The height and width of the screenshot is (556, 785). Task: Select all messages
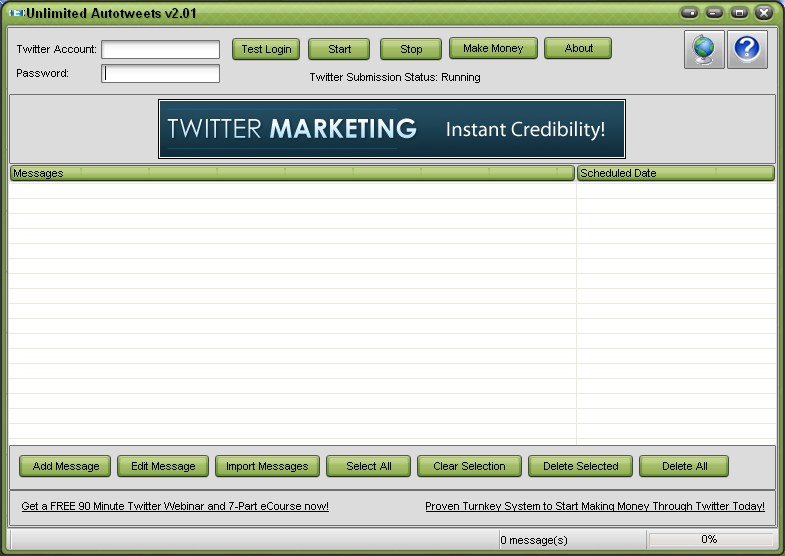coord(368,466)
